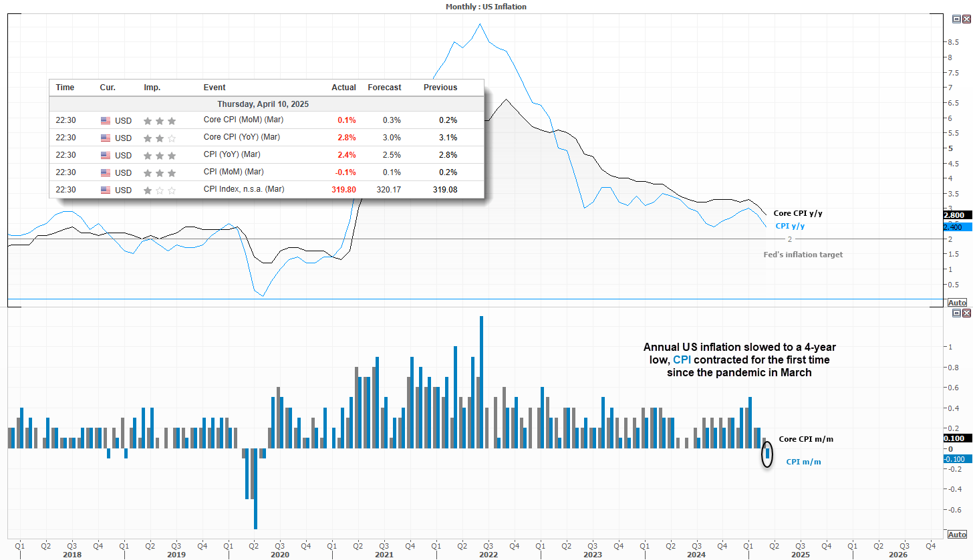Click the Fed's inflation target line label
This screenshot has width=973, height=560.
[x=803, y=255]
